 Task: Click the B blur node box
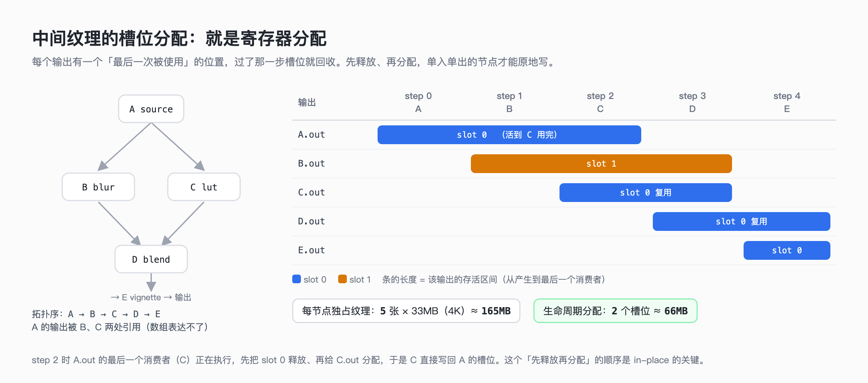pyautogui.click(x=98, y=187)
